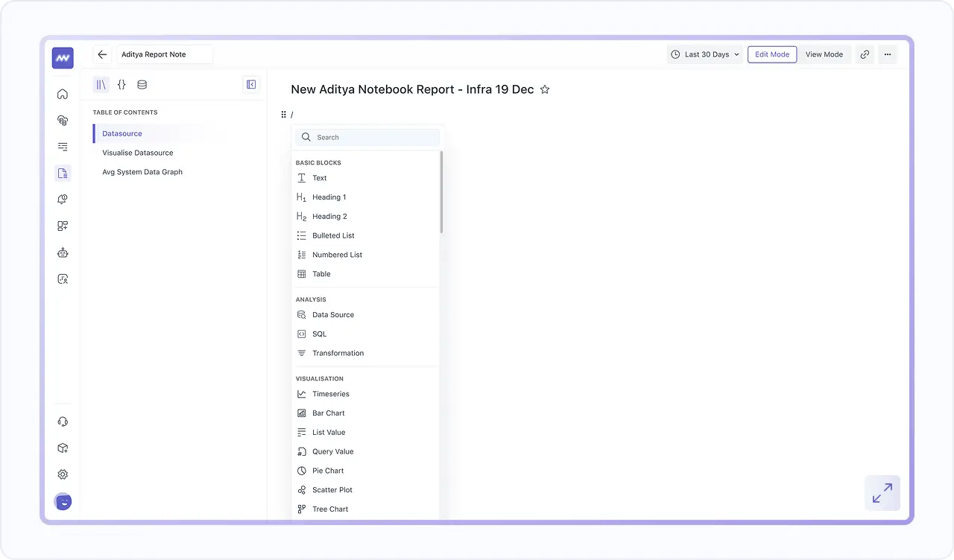The width and height of the screenshot is (954, 560).
Task: Open the three-dot more options menu
Action: click(x=887, y=54)
